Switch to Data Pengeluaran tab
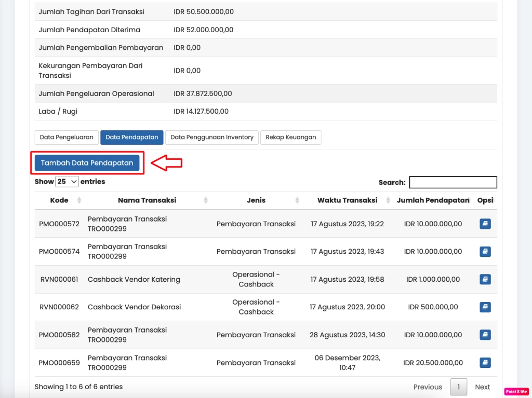The image size is (532, 398). coord(66,138)
